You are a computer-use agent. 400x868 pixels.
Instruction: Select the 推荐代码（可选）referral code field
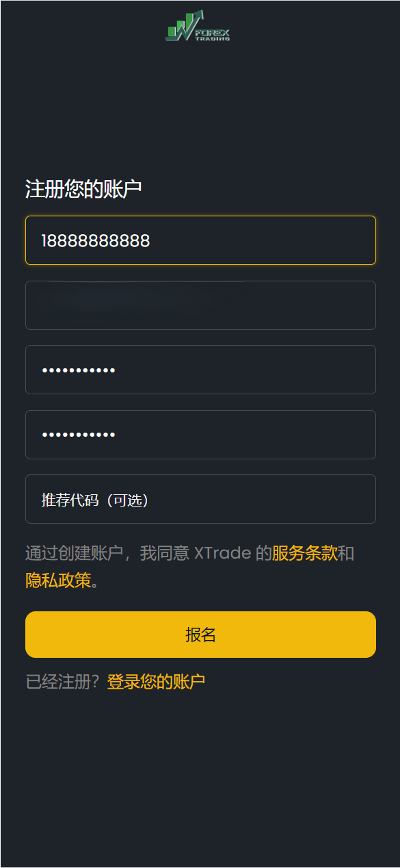[200, 499]
